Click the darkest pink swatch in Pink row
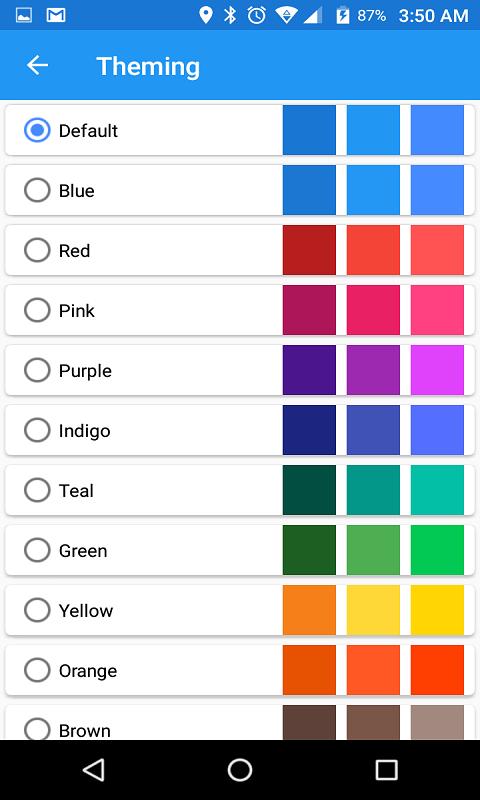This screenshot has width=480, height=800. coord(309,310)
